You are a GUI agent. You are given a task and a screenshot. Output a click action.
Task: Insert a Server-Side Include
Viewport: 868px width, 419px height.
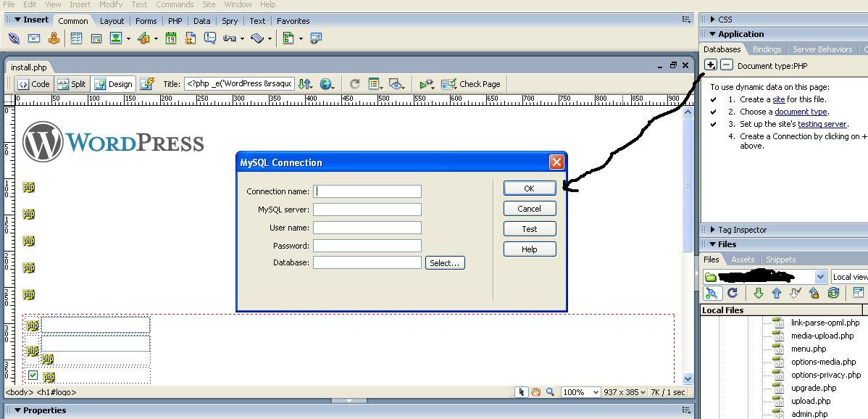(x=191, y=38)
